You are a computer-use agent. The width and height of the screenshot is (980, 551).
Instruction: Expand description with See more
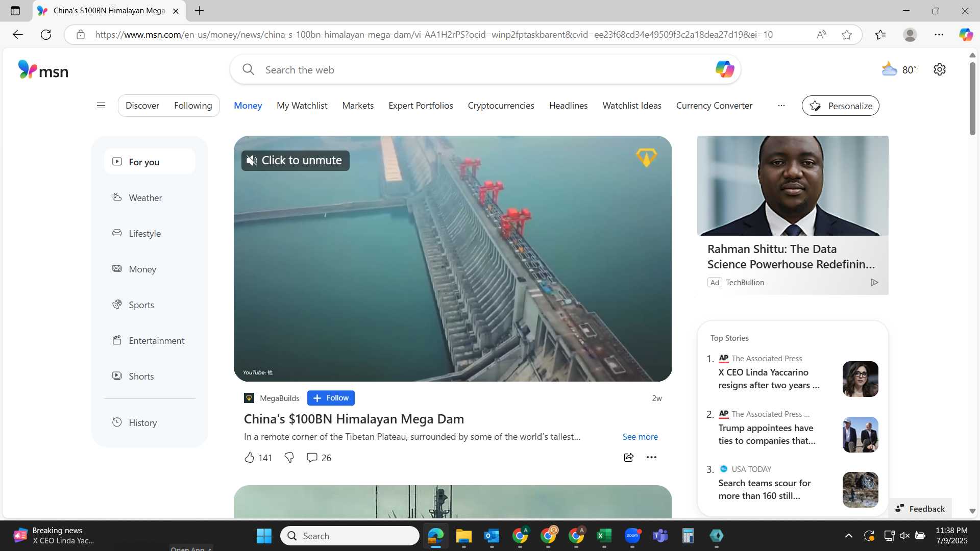click(640, 437)
